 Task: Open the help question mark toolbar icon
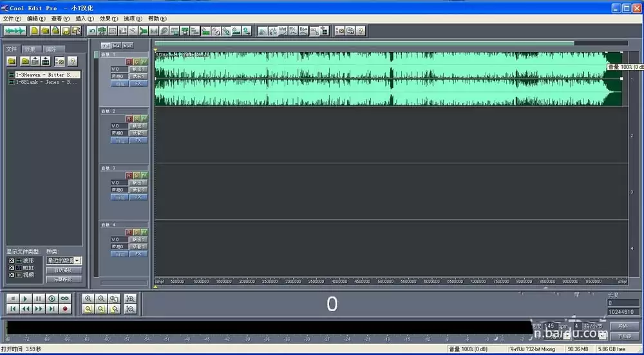coord(360,31)
